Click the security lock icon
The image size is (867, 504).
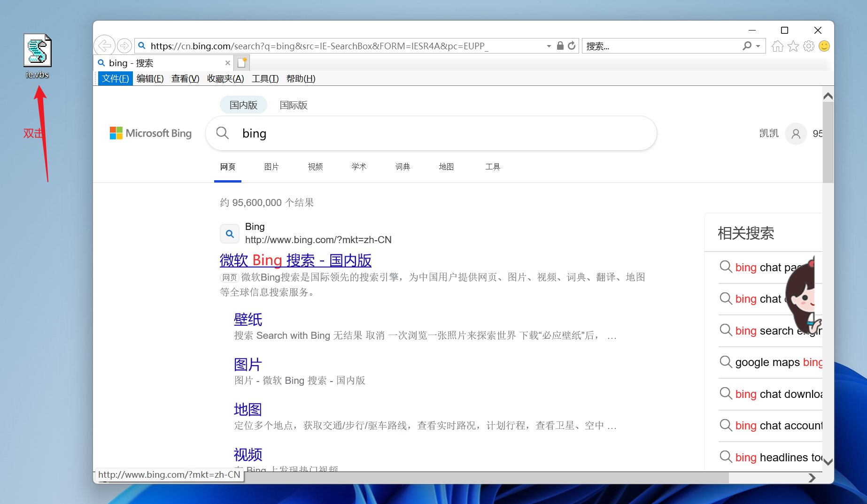[559, 46]
